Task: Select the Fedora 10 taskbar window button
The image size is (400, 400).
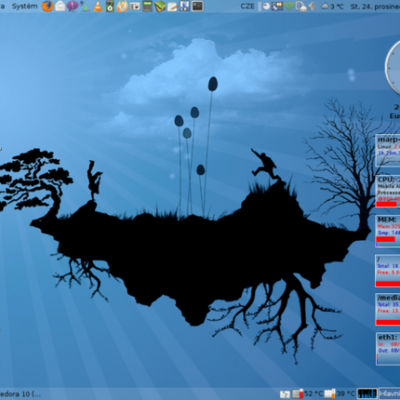Action: click(x=21, y=394)
